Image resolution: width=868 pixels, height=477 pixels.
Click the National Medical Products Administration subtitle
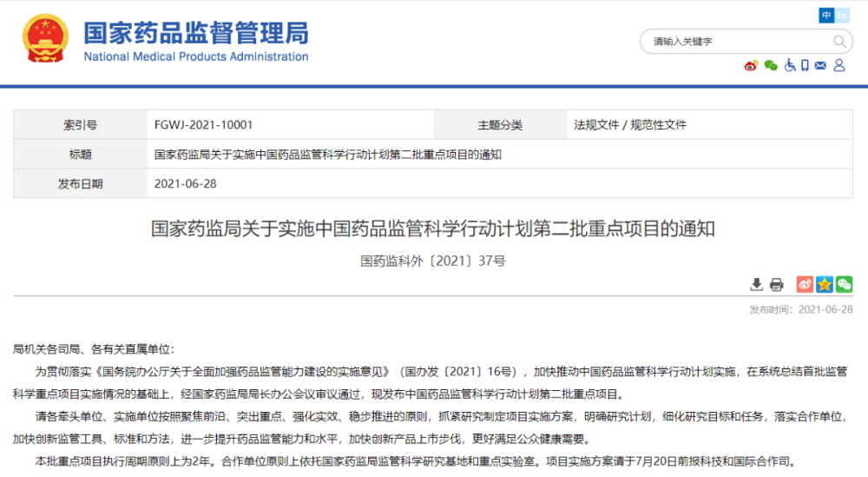coord(196,56)
